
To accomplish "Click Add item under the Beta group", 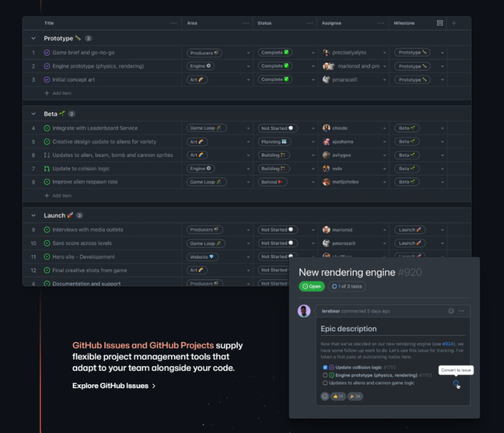I will (58, 195).
